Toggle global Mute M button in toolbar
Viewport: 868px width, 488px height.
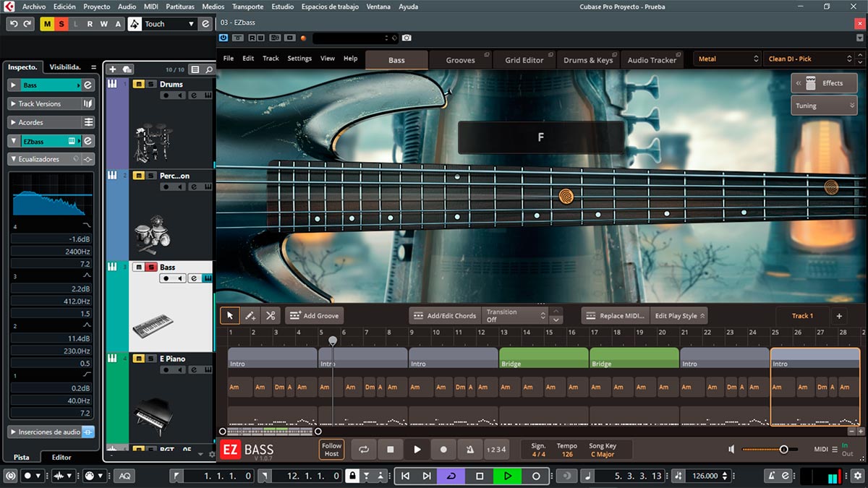[48, 24]
